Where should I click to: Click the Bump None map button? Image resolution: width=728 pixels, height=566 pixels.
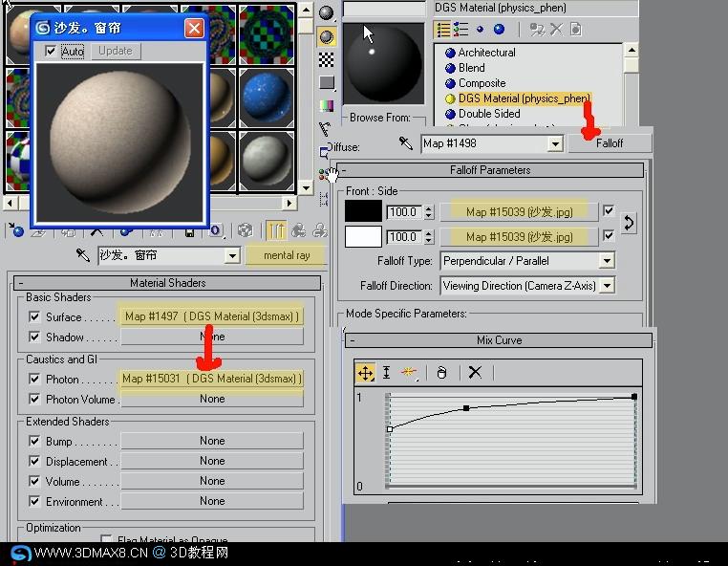pyautogui.click(x=212, y=441)
